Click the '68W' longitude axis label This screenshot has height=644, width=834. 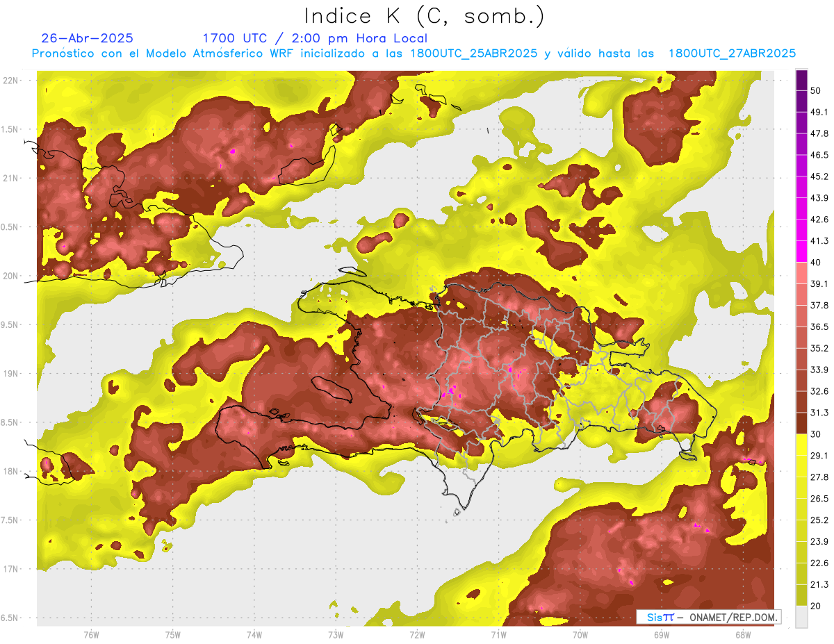[x=743, y=634]
